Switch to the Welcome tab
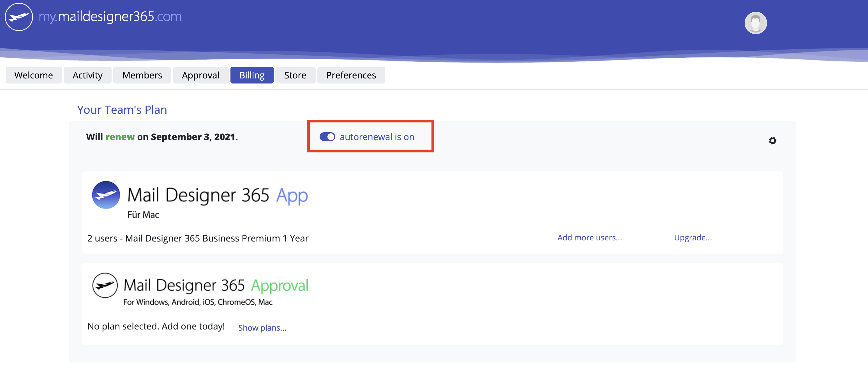Viewport: 868px width, 376px height. coord(33,75)
